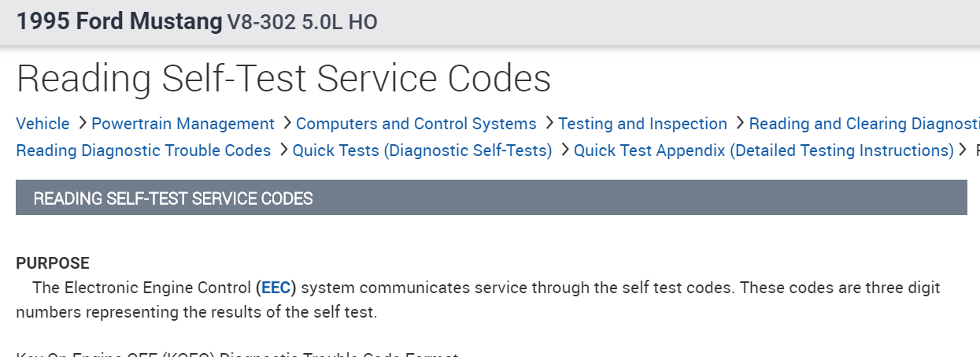Click chevron before Quick Test Appendix link
This screenshot has width=980, height=357.
pyautogui.click(x=564, y=149)
